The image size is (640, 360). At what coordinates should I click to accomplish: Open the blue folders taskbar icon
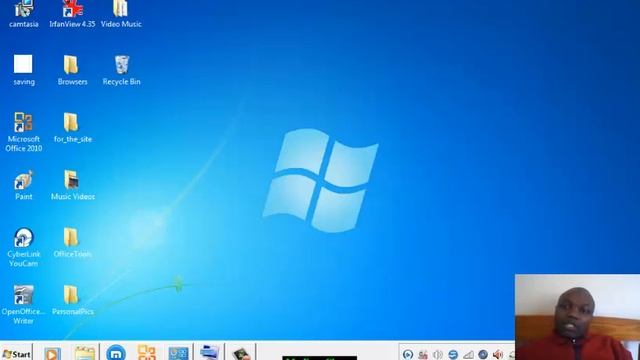point(209,353)
